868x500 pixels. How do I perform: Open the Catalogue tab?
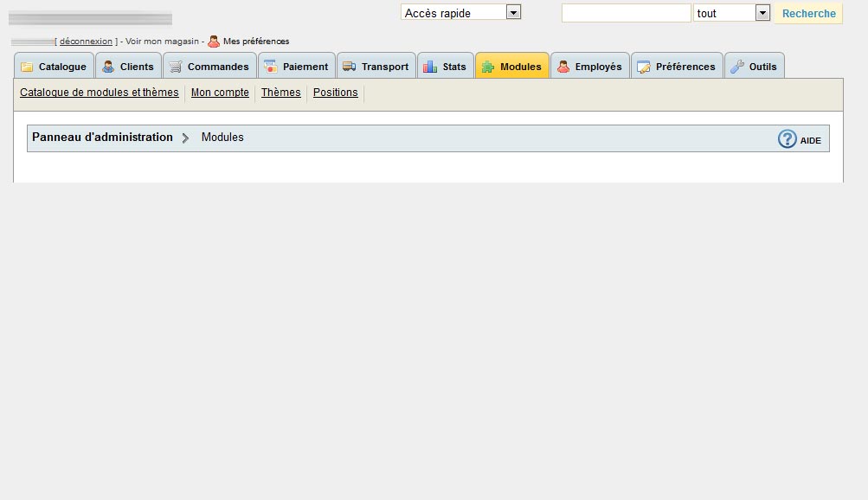[x=54, y=66]
